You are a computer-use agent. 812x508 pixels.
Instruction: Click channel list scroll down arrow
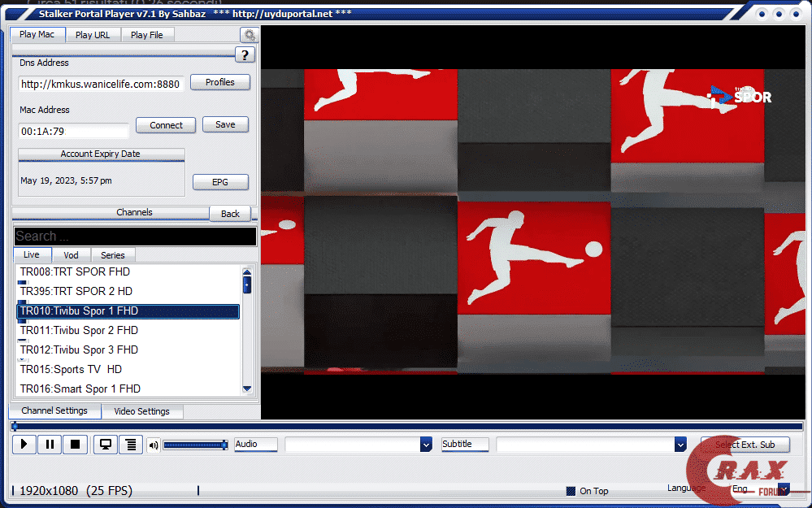(247, 389)
